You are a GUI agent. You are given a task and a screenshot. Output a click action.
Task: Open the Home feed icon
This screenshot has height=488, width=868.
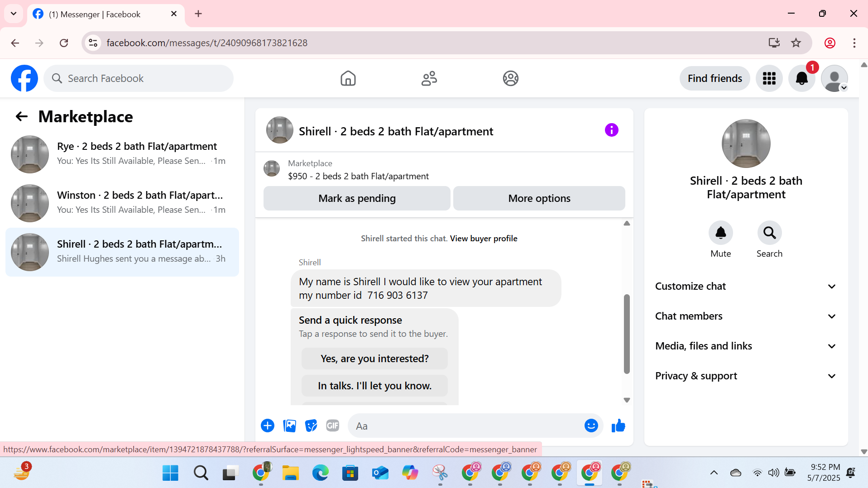(x=348, y=78)
